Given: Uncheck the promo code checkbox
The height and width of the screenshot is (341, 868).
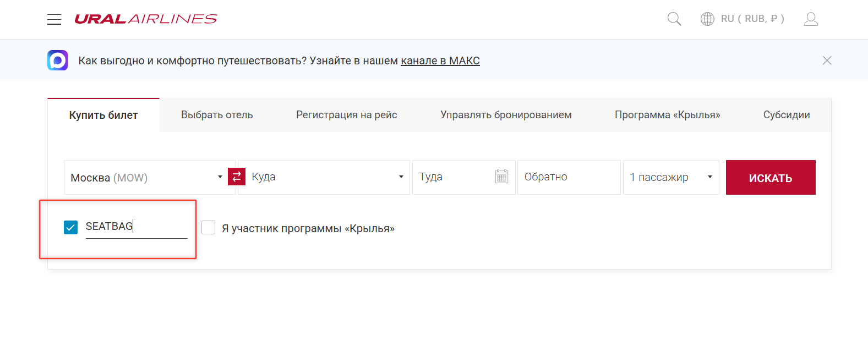Looking at the screenshot, I should click(x=71, y=227).
